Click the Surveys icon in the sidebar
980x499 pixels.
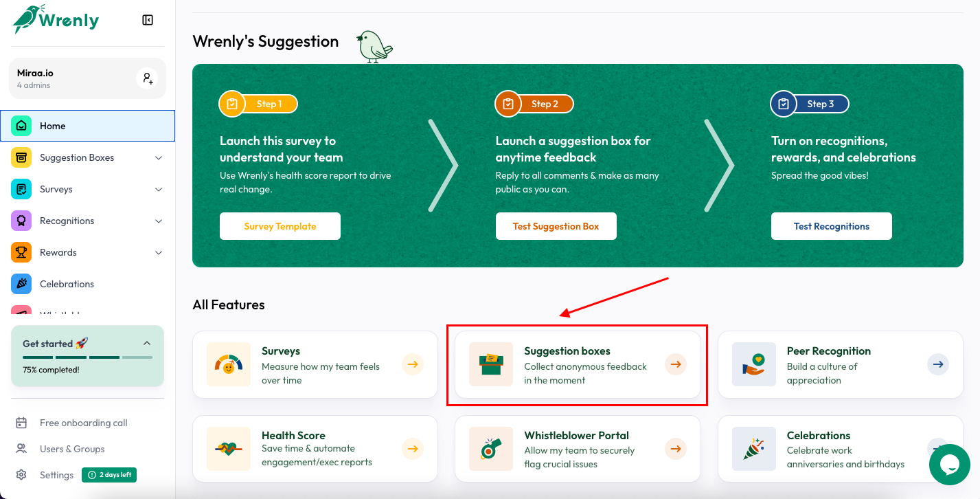click(x=21, y=189)
